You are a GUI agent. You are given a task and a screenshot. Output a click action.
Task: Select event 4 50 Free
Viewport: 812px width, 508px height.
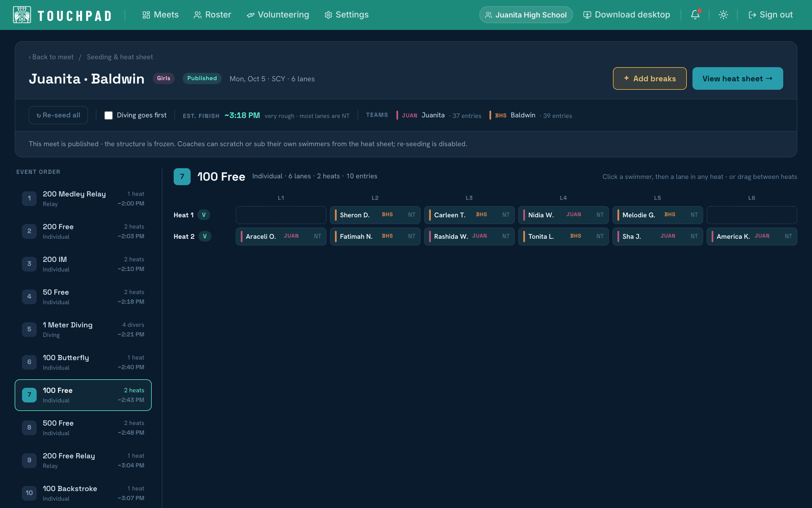coord(83,297)
